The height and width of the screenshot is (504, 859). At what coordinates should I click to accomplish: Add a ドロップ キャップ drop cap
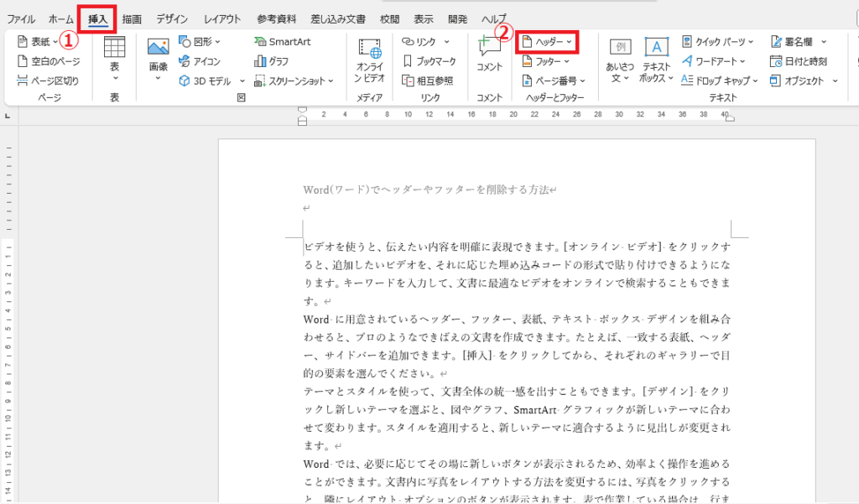pyautogui.click(x=720, y=81)
